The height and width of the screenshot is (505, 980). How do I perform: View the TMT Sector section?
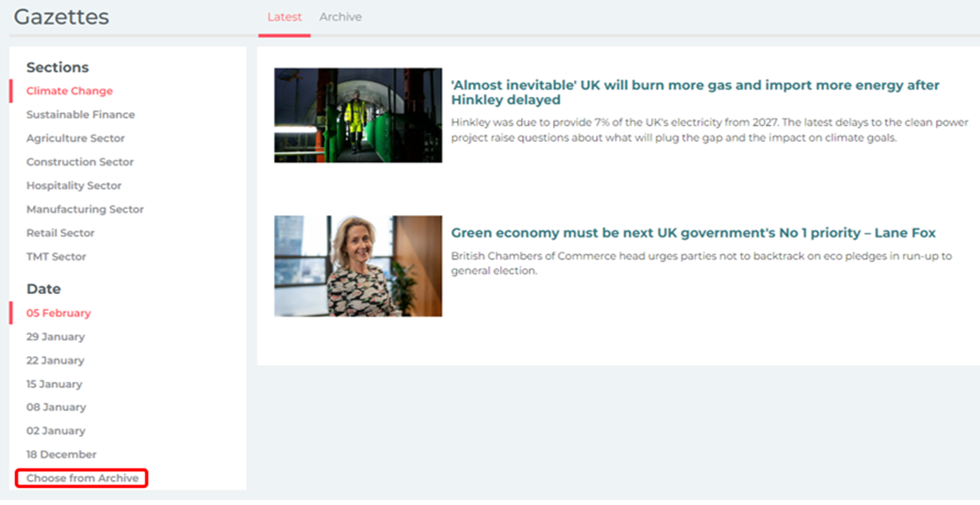pos(56,257)
